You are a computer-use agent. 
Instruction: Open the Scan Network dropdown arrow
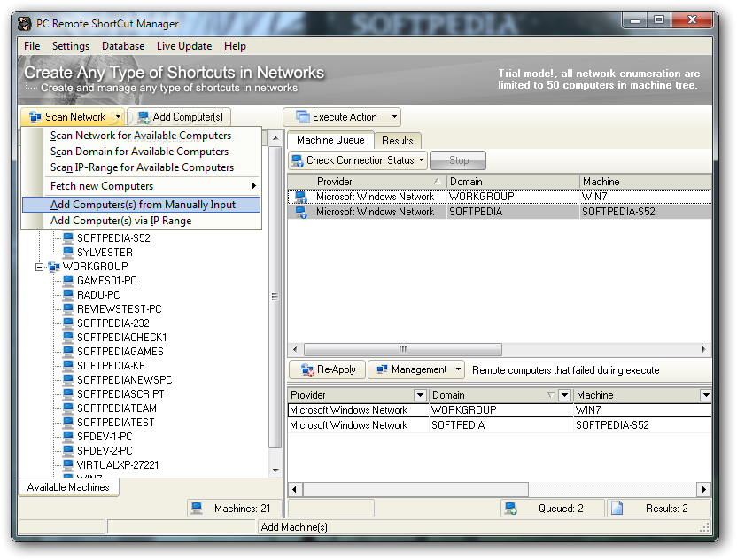(x=119, y=117)
